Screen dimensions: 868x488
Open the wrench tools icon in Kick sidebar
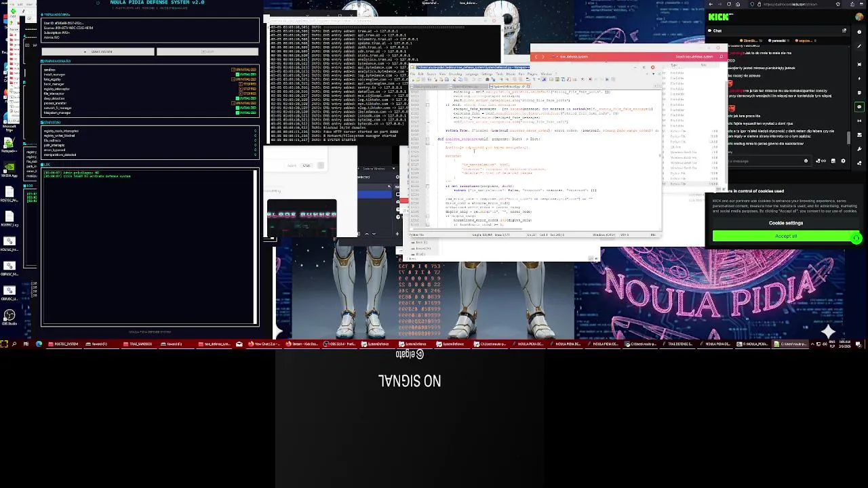click(859, 149)
